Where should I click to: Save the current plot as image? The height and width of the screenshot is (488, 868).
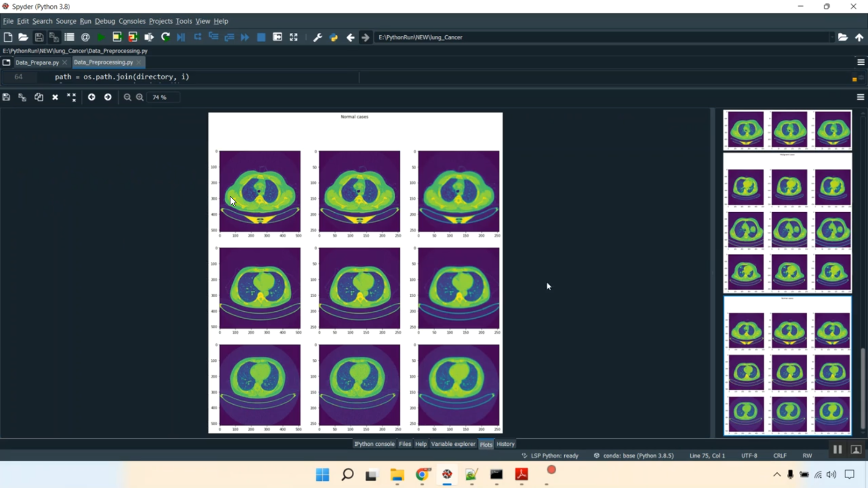pyautogui.click(x=6, y=97)
